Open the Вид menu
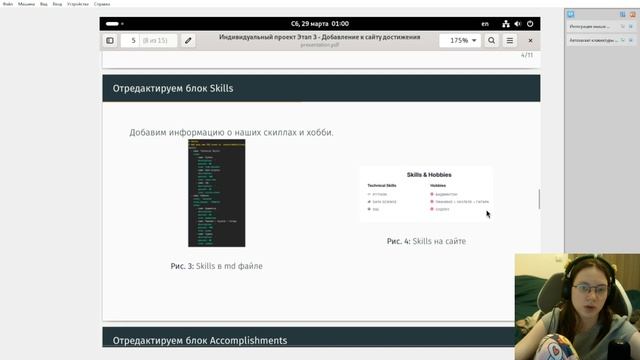 pos(44,4)
